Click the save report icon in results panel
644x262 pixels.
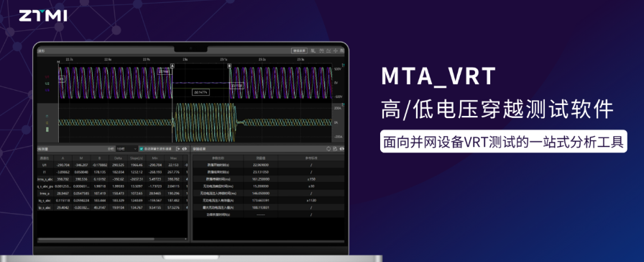coord(335,149)
